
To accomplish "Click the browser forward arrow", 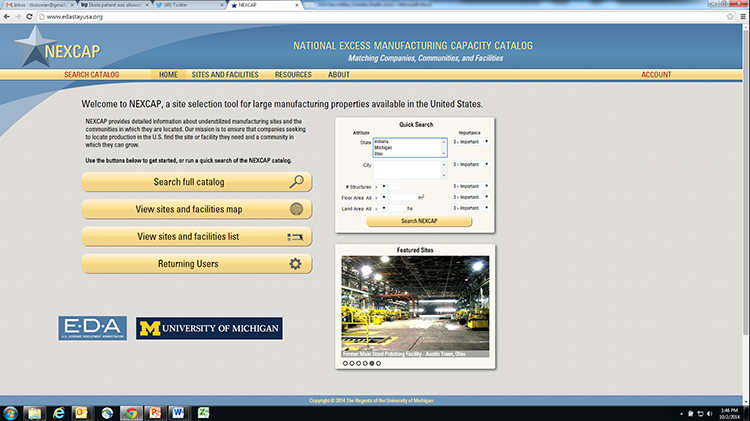I will (18, 16).
